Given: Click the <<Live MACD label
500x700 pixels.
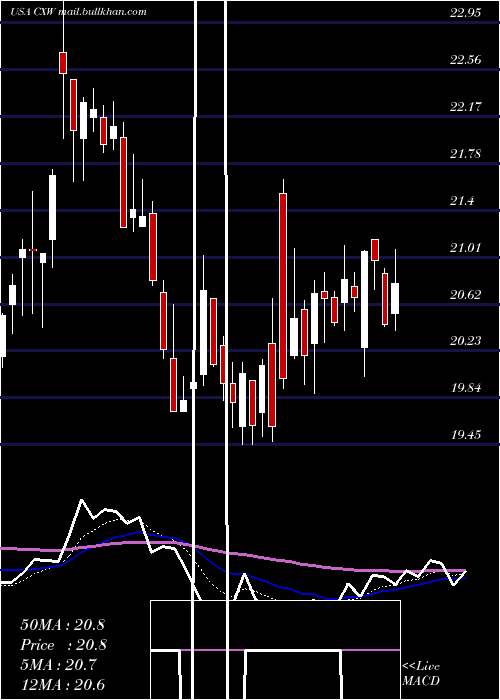Looking at the screenshot, I should [421, 673].
